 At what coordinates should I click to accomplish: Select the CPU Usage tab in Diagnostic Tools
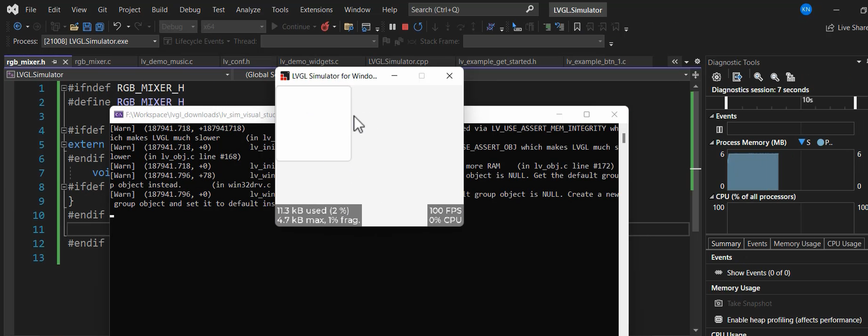point(844,244)
